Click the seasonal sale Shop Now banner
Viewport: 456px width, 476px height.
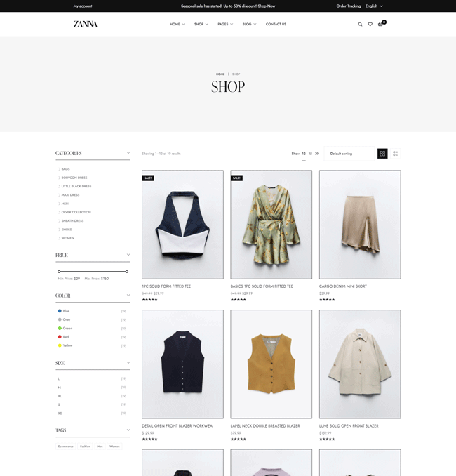pyautogui.click(x=228, y=6)
